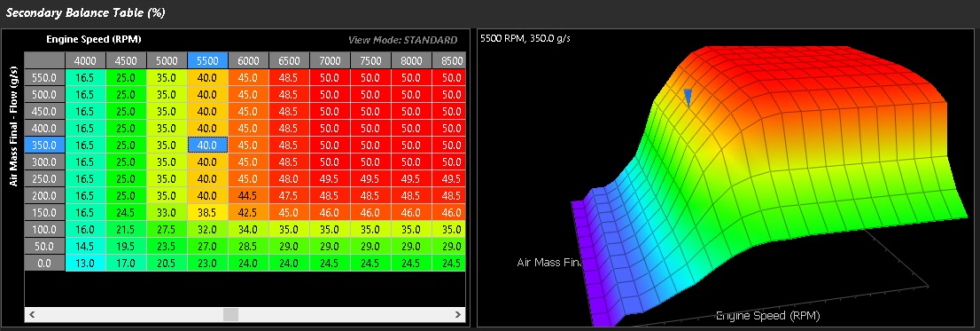This screenshot has height=331, width=980.
Task: Select the 16.0 cell in 100.0 row
Action: (x=86, y=229)
